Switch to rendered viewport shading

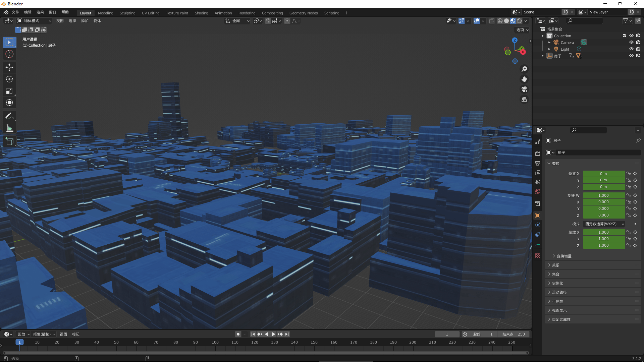519,21
